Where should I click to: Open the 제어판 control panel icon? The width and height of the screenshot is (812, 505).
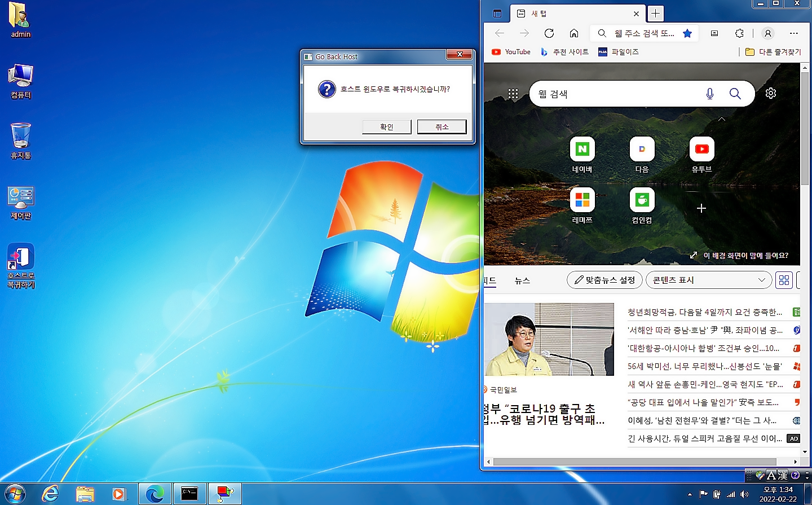20,203
